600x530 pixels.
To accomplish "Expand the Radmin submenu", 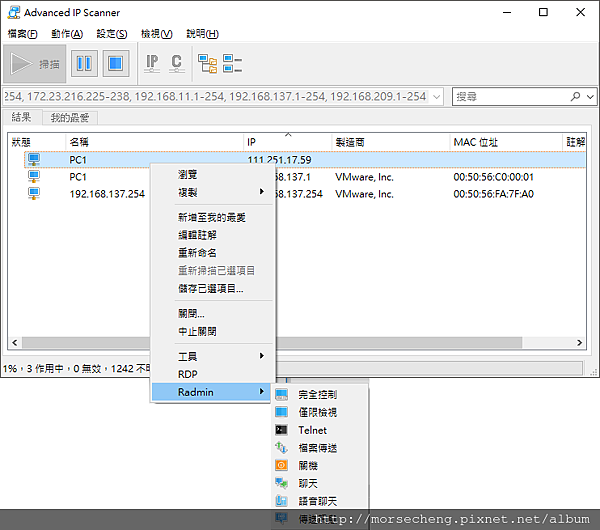I will (x=211, y=392).
